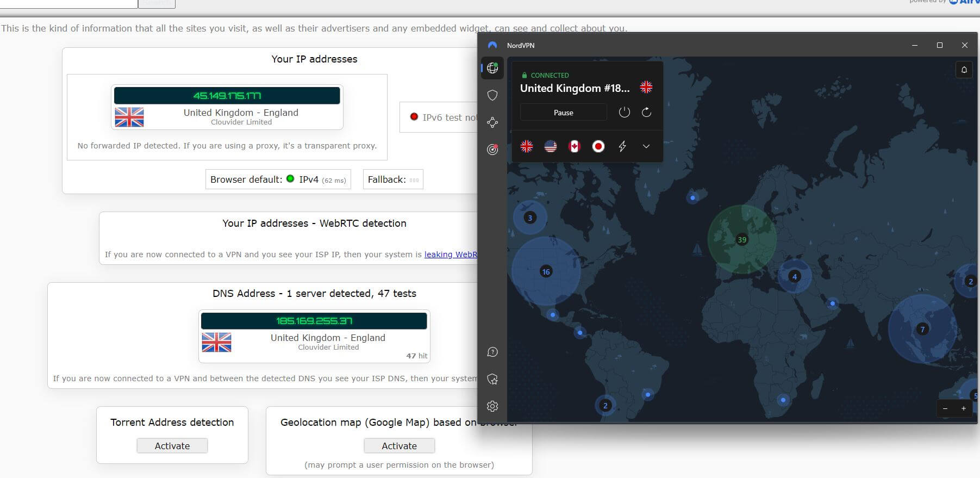Maximize the NordVPN window
The width and height of the screenshot is (980, 478).
[940, 45]
